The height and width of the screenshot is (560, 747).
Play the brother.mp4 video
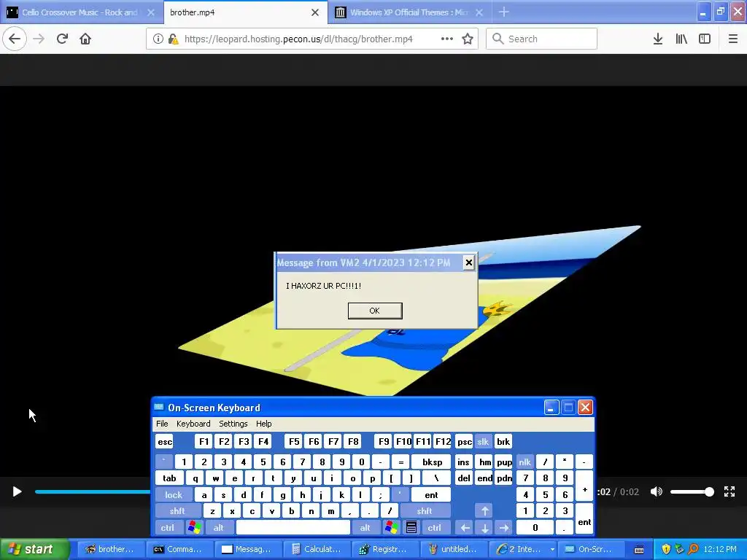[18, 491]
